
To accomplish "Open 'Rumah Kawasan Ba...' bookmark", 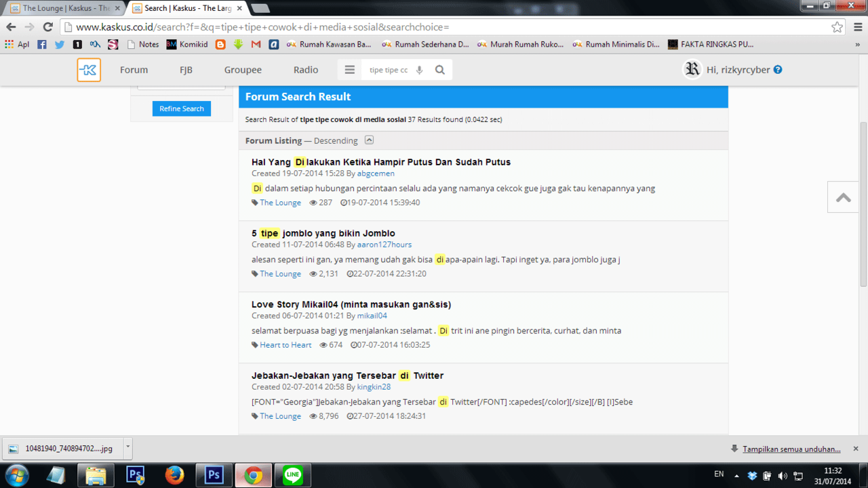I will point(329,44).
